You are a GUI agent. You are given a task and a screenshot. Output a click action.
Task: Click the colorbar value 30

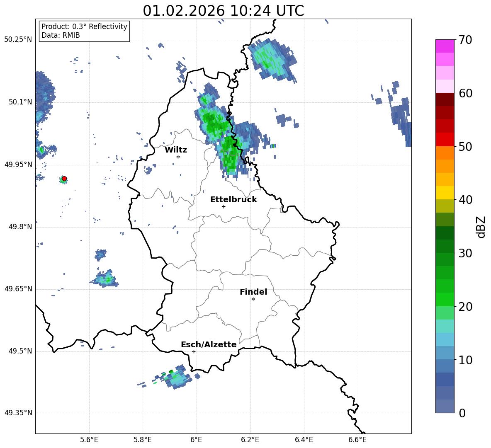[465, 253]
